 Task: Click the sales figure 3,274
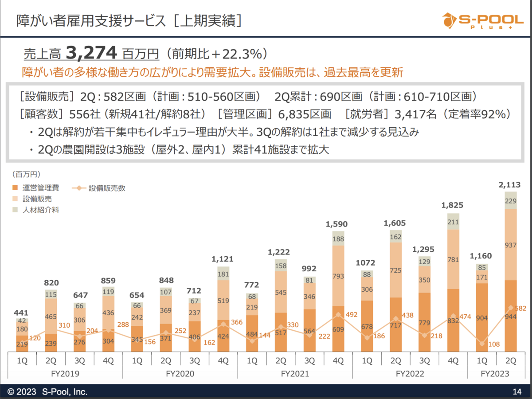tap(91, 53)
